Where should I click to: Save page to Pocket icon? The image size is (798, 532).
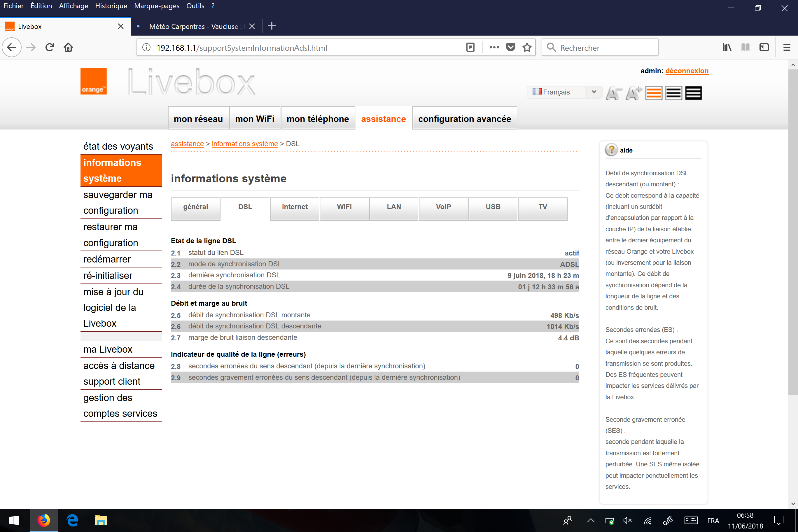click(510, 48)
